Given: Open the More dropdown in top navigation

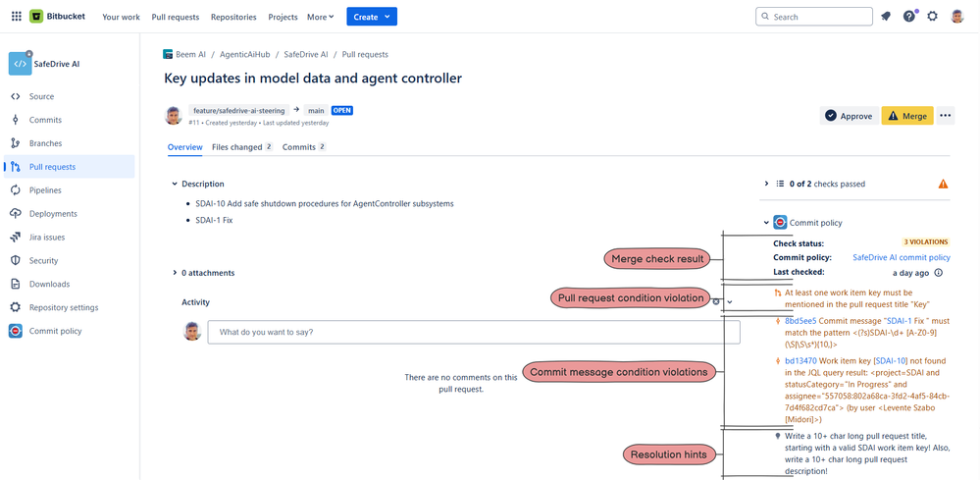Looking at the screenshot, I should (321, 17).
